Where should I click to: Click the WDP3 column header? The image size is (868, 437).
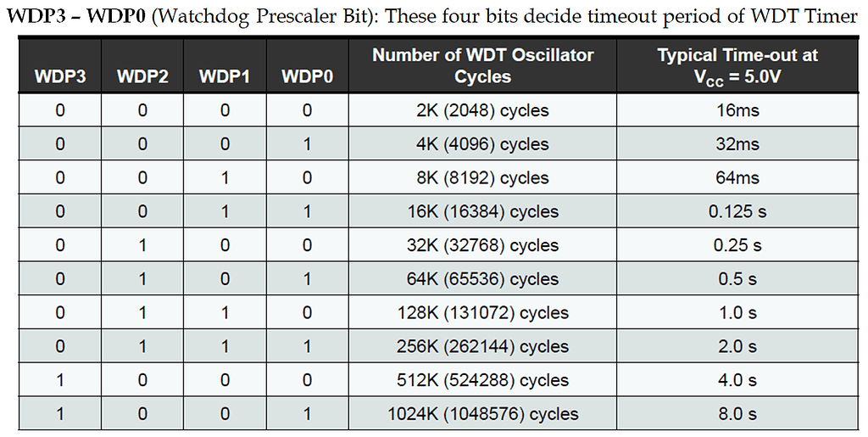59,77
